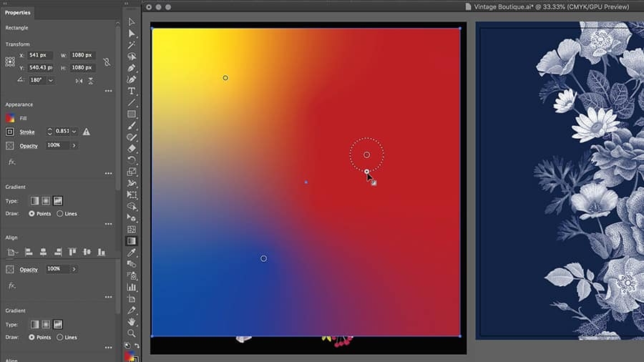Choose Linear gradient type in bottom Gradient section

tap(34, 324)
